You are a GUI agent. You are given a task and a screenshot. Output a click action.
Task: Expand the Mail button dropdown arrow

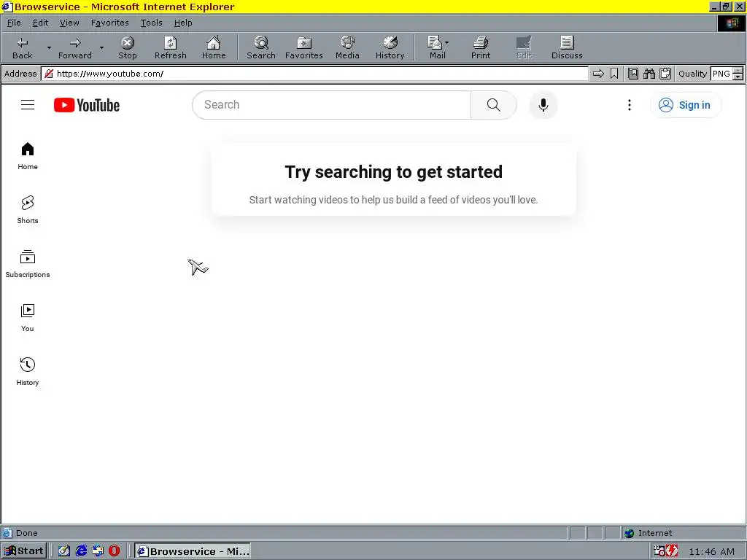447,43
